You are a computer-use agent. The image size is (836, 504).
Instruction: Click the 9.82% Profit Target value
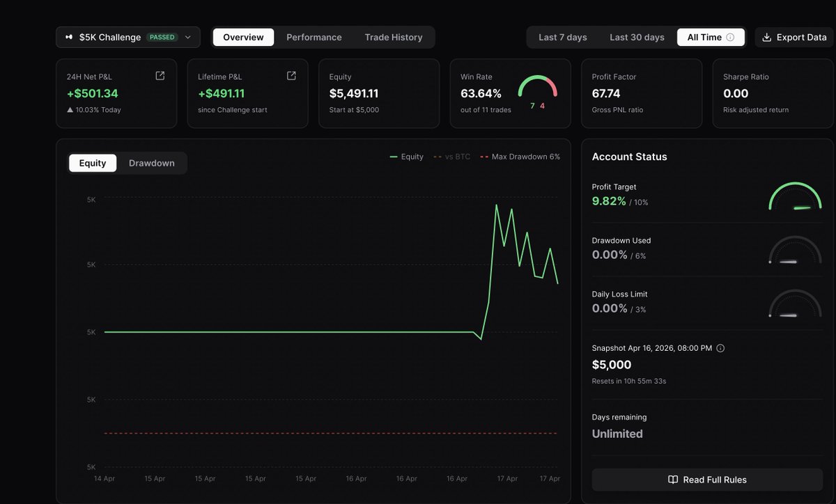point(609,201)
